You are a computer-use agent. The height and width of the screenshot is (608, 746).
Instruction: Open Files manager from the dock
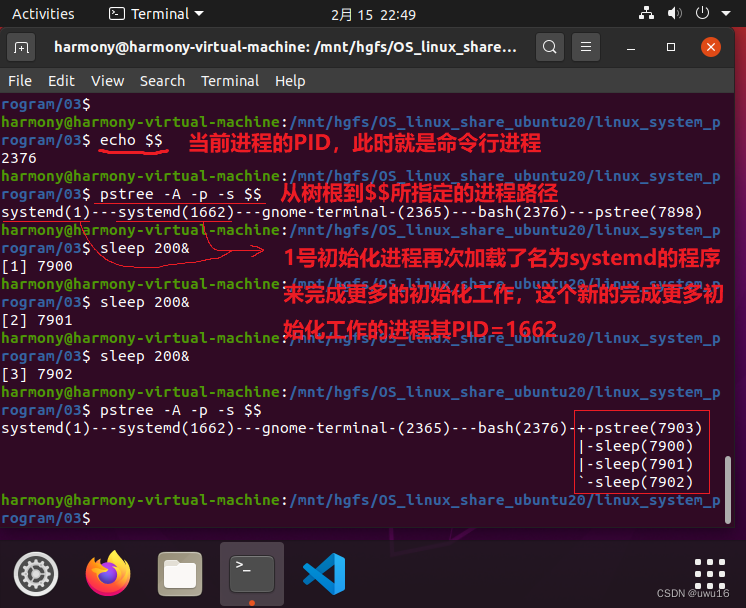point(180,574)
